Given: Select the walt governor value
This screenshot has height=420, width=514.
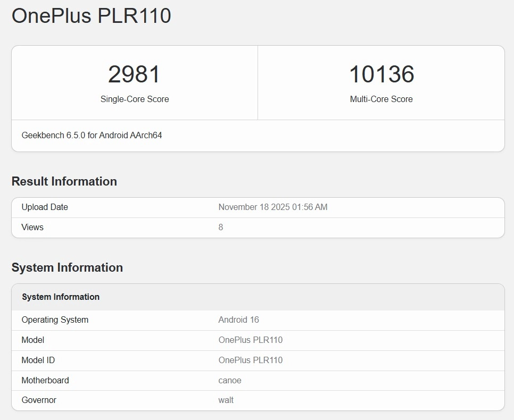Looking at the screenshot, I should click(x=226, y=400).
